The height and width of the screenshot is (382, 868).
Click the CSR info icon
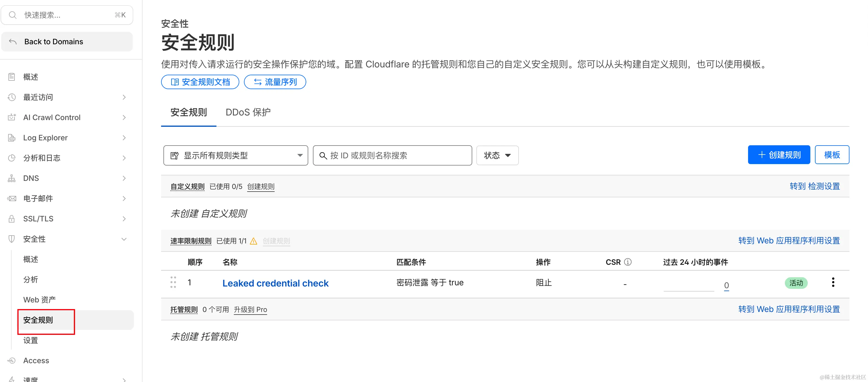[x=628, y=262]
